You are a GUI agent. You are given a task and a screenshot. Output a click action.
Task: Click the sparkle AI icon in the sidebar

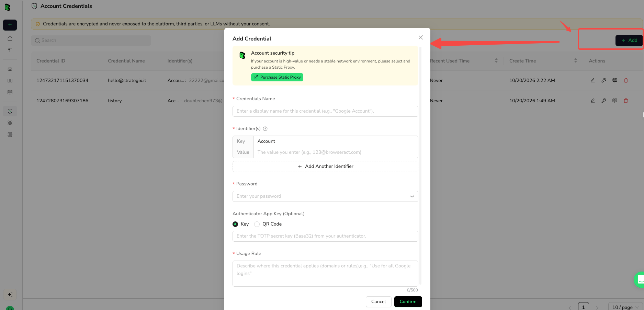coord(10,295)
